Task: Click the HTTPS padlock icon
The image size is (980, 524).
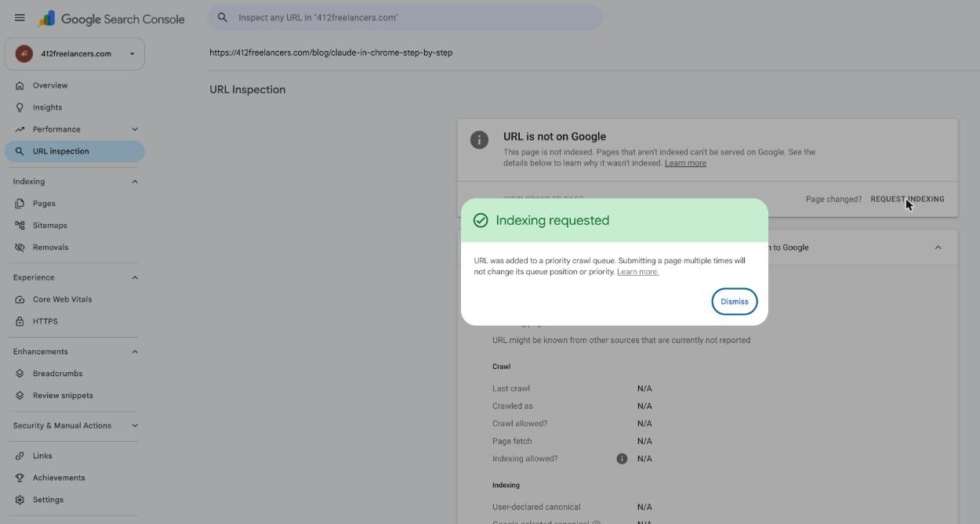Action: (20, 321)
